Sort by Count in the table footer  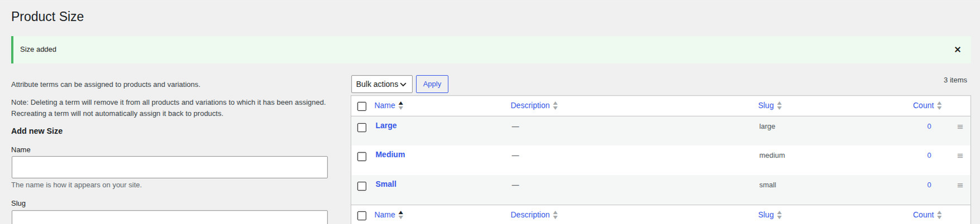pos(927,215)
